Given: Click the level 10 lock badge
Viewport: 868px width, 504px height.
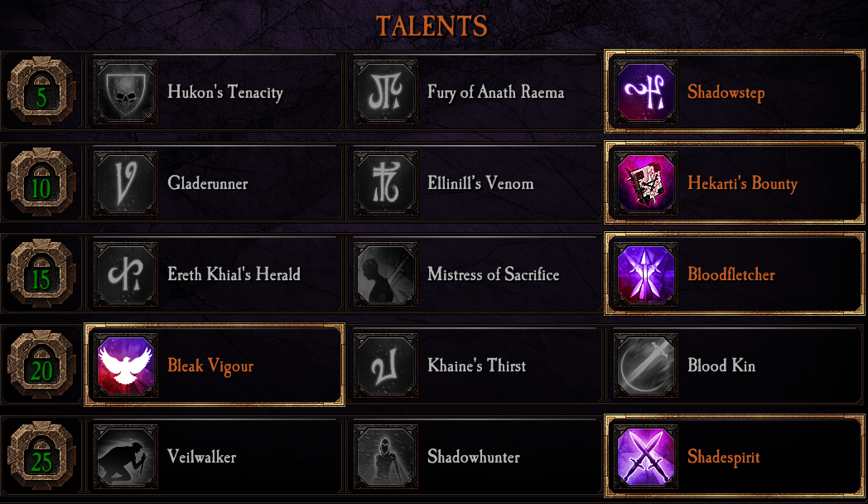Looking at the screenshot, I should click(x=41, y=183).
